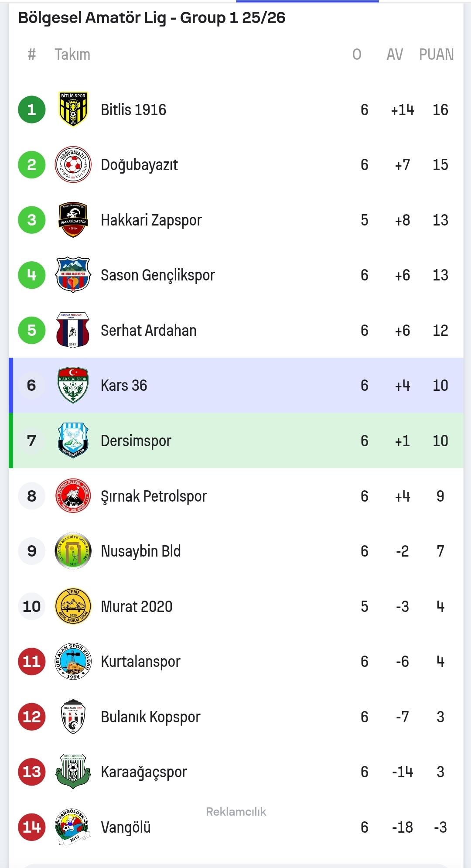This screenshot has width=471, height=868.
Task: Open the Doğubayazıt club logo
Action: click(73, 165)
